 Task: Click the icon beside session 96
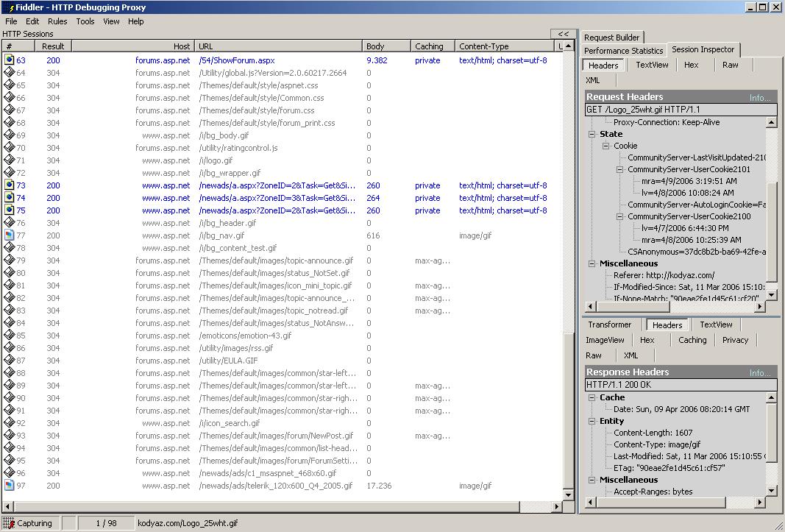(9, 473)
